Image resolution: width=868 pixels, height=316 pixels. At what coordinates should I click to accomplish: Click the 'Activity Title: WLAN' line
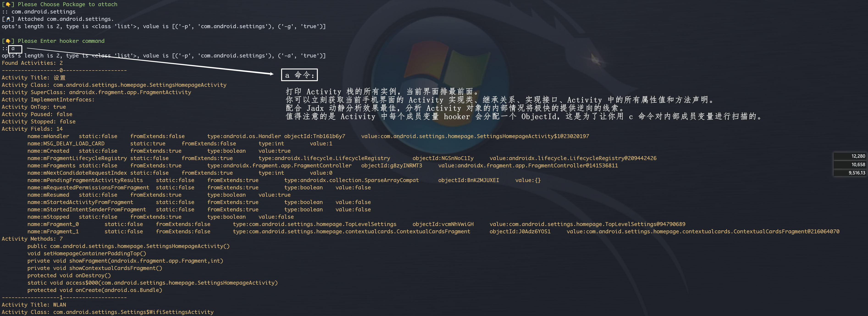(34, 305)
